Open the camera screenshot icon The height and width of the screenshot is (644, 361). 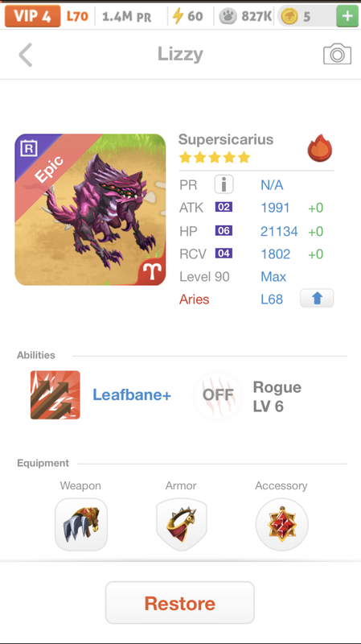pyautogui.click(x=337, y=55)
